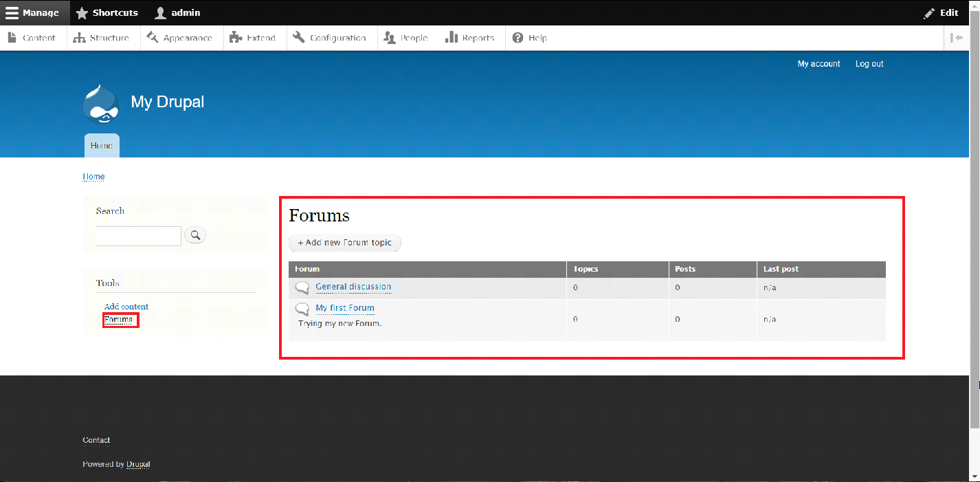This screenshot has height=482, width=980.
Task: Click the General discussion speech bubble icon
Action: click(x=302, y=287)
